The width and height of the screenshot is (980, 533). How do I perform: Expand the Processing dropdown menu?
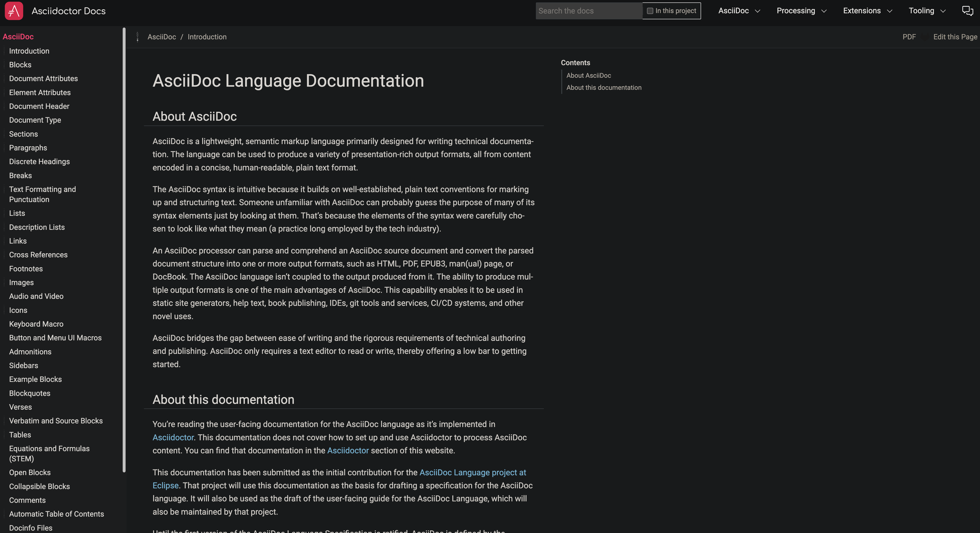click(x=801, y=11)
